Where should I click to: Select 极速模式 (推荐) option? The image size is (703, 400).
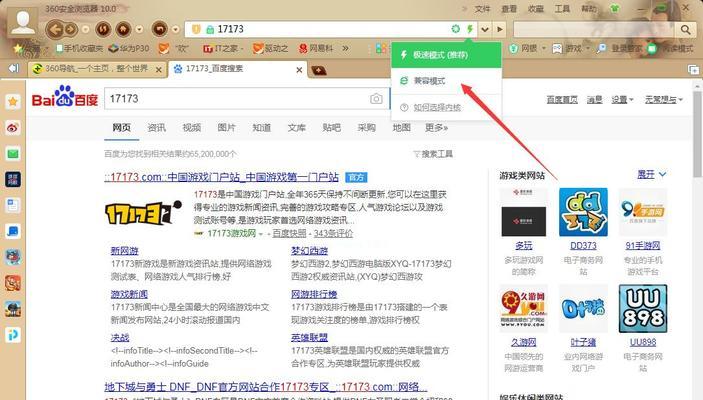[446, 55]
